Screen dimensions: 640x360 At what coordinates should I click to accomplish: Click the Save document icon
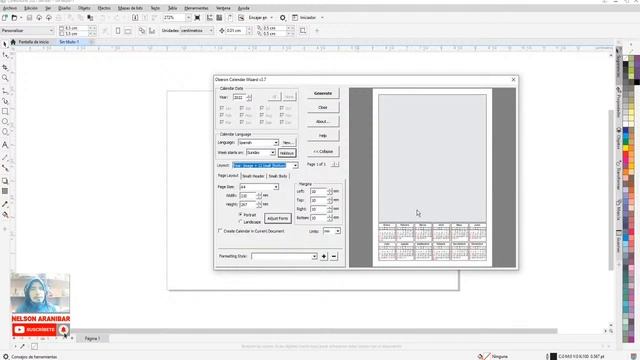click(x=29, y=18)
